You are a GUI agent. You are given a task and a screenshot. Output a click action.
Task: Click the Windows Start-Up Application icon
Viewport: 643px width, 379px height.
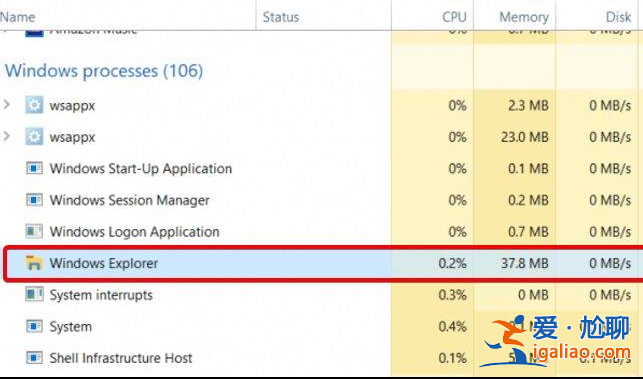(34, 168)
